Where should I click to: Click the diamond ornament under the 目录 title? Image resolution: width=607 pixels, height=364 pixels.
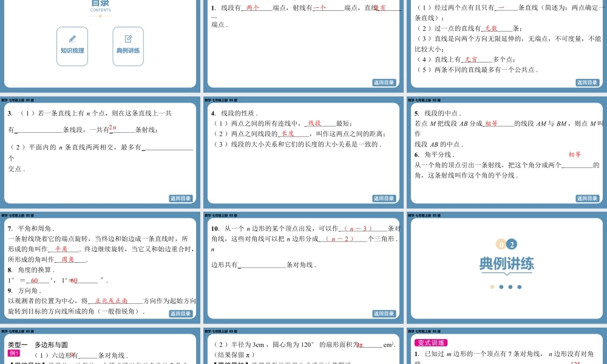click(x=99, y=16)
